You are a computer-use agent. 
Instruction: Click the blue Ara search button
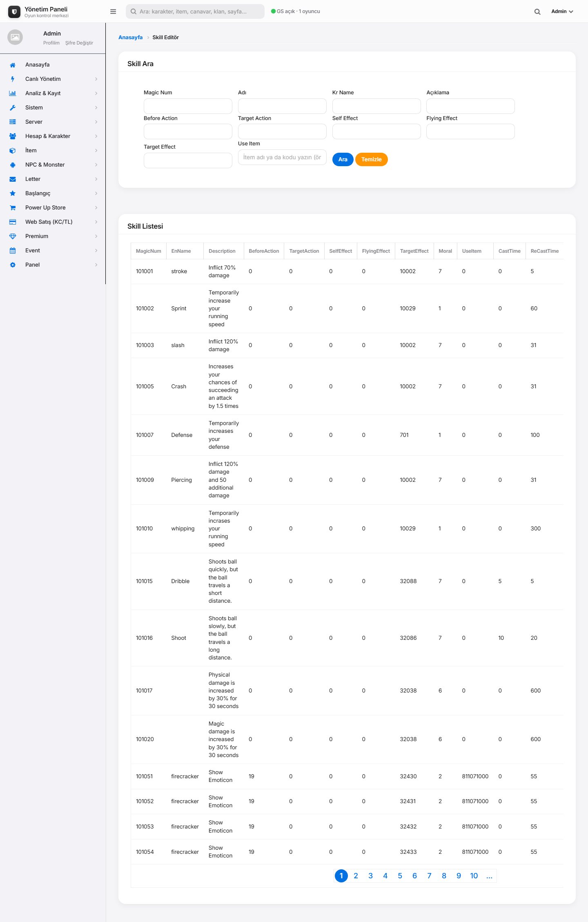coord(343,159)
